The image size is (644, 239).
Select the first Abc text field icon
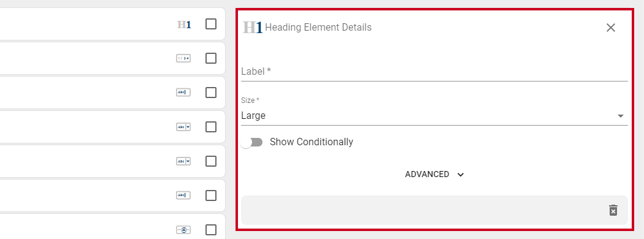pos(183,93)
